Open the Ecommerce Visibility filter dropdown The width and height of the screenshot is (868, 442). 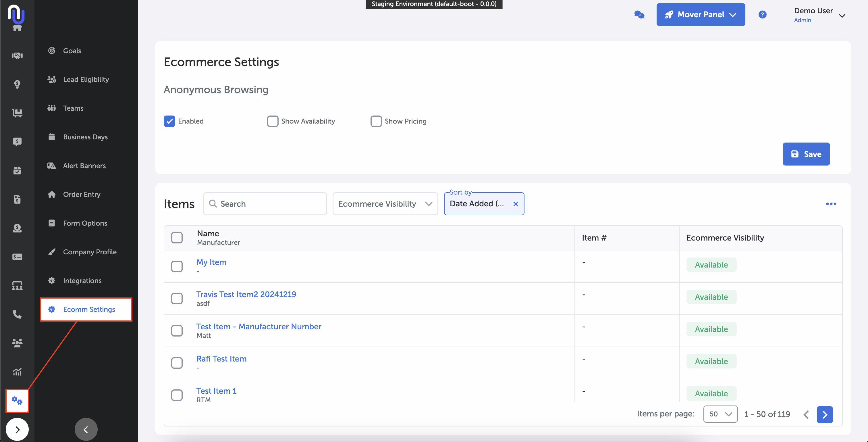pos(385,204)
